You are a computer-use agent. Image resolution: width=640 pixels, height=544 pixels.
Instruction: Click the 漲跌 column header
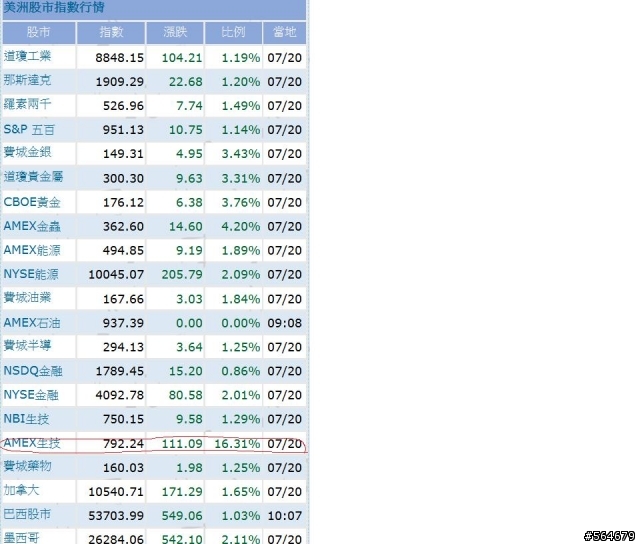tap(175, 32)
